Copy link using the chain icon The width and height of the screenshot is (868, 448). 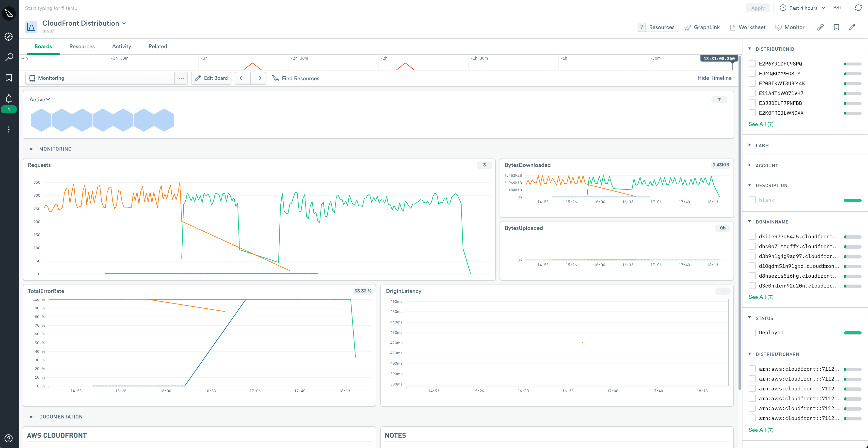click(x=820, y=27)
